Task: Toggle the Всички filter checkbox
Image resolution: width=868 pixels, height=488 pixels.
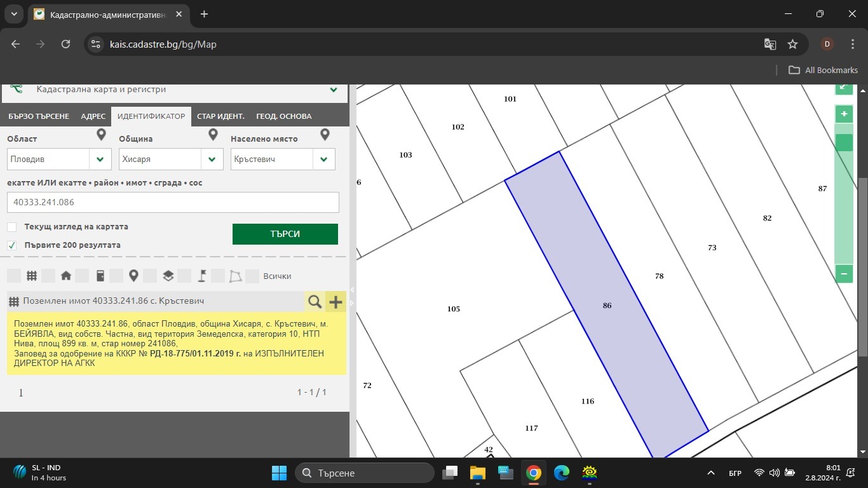Action: click(x=252, y=276)
